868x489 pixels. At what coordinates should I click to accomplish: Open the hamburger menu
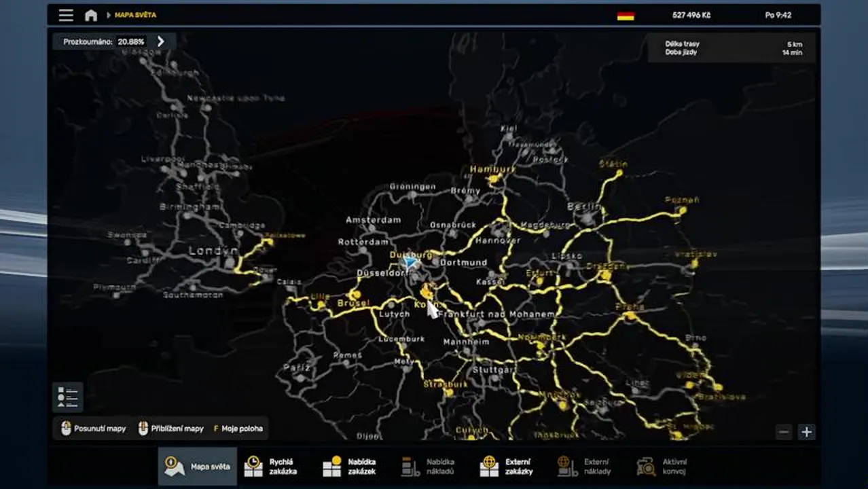[66, 15]
